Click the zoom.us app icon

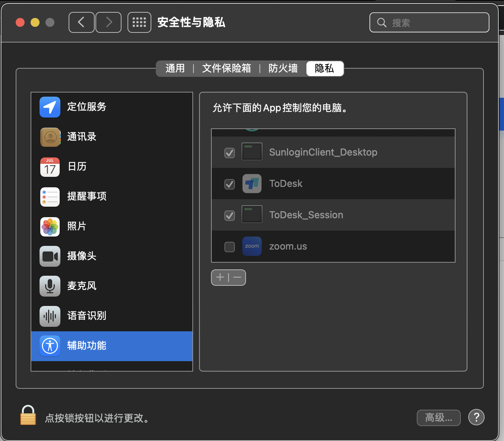[x=252, y=246]
